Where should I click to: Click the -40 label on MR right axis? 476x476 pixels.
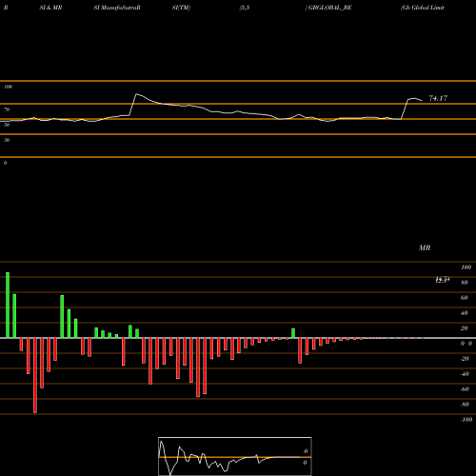(465, 374)
